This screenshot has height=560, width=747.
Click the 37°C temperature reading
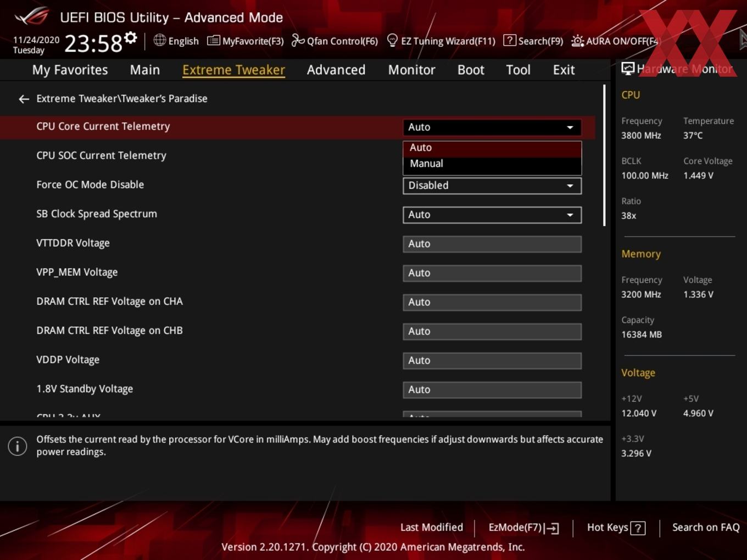click(x=693, y=136)
